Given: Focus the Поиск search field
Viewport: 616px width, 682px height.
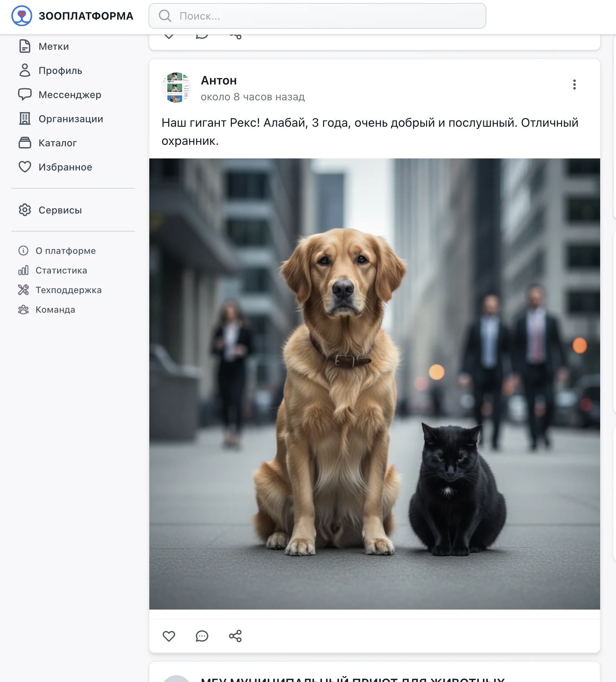Looking at the screenshot, I should click(x=324, y=16).
